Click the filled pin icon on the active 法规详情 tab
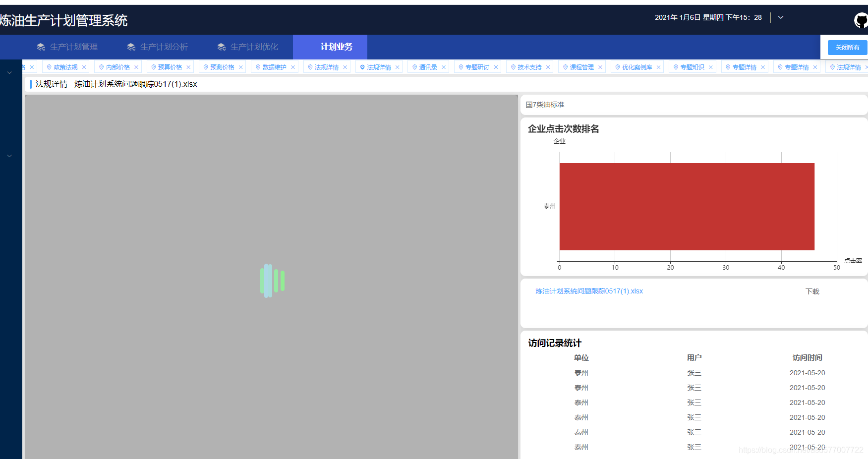The width and height of the screenshot is (868, 459). (362, 67)
